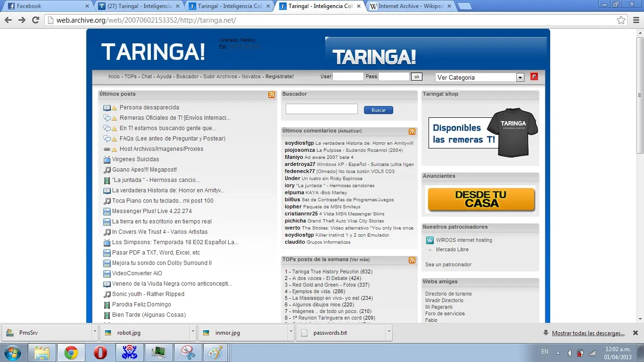Open Sea un patrocinador link
The height and width of the screenshot is (362, 644).
click(x=448, y=265)
